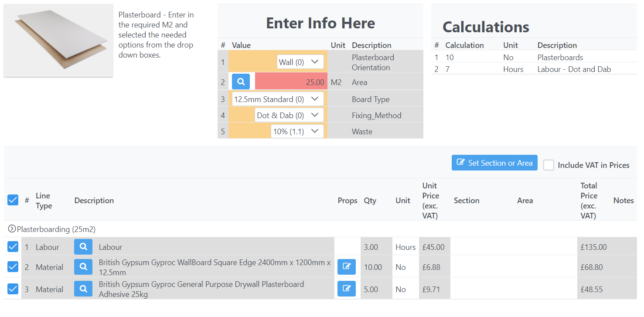Screen dimensions: 644x317
Task: Toggle the select-all checkbox in table header
Action: 13,200
